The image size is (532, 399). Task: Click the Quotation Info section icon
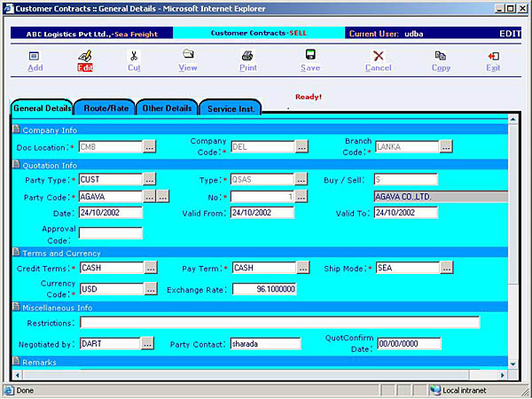(x=16, y=165)
